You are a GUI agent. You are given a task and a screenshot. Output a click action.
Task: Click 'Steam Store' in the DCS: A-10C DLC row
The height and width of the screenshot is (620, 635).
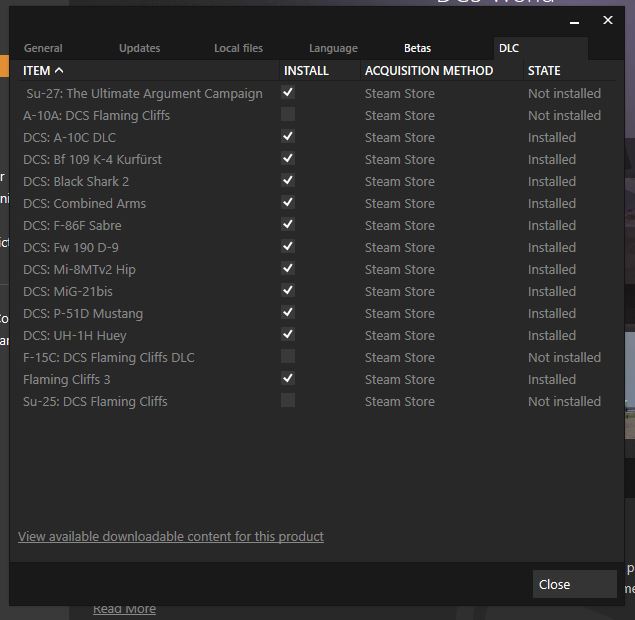click(400, 137)
